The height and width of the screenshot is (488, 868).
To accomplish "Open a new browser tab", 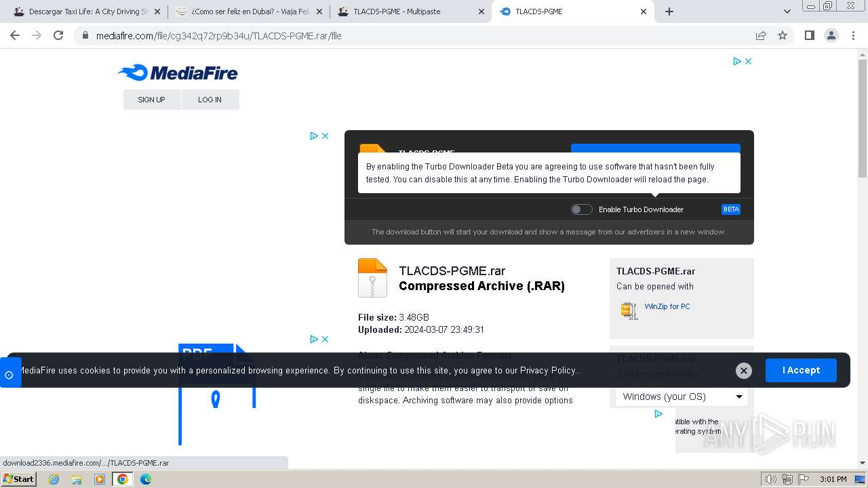I will point(669,12).
